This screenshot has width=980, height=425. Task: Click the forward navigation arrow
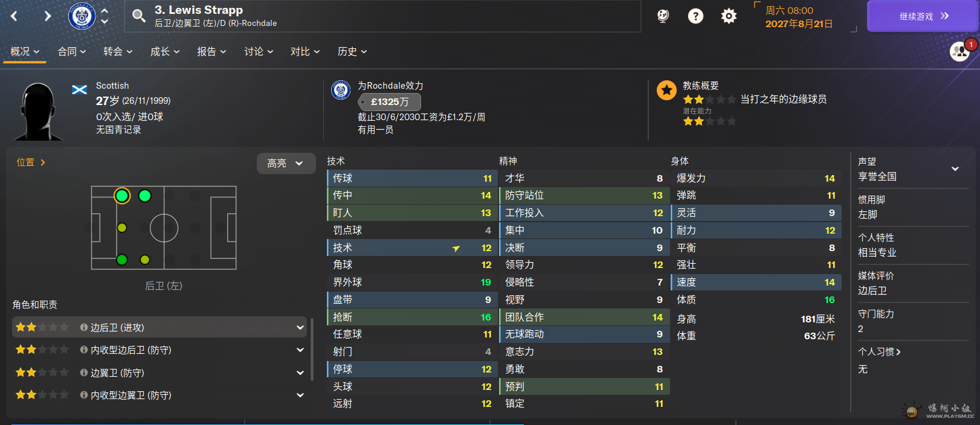click(47, 16)
